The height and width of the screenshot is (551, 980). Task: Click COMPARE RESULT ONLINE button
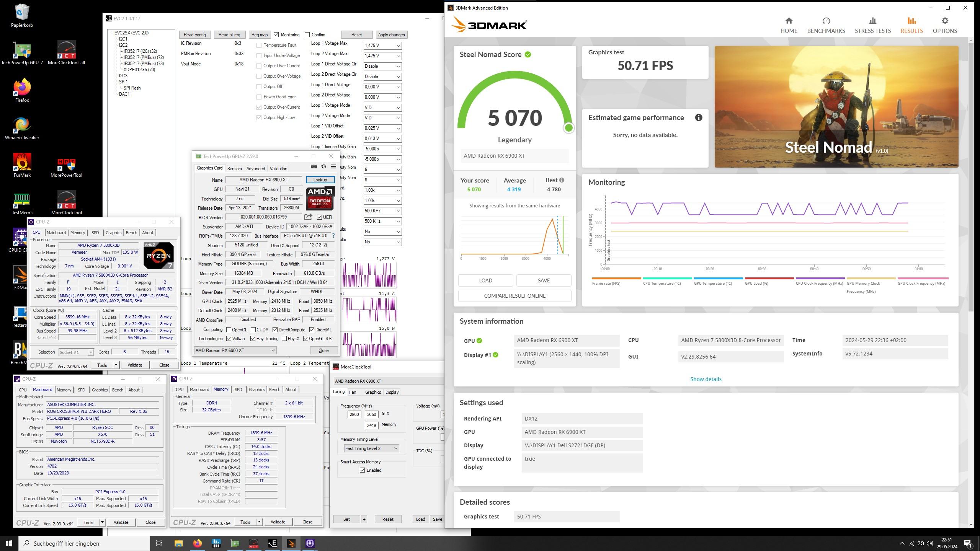point(514,296)
